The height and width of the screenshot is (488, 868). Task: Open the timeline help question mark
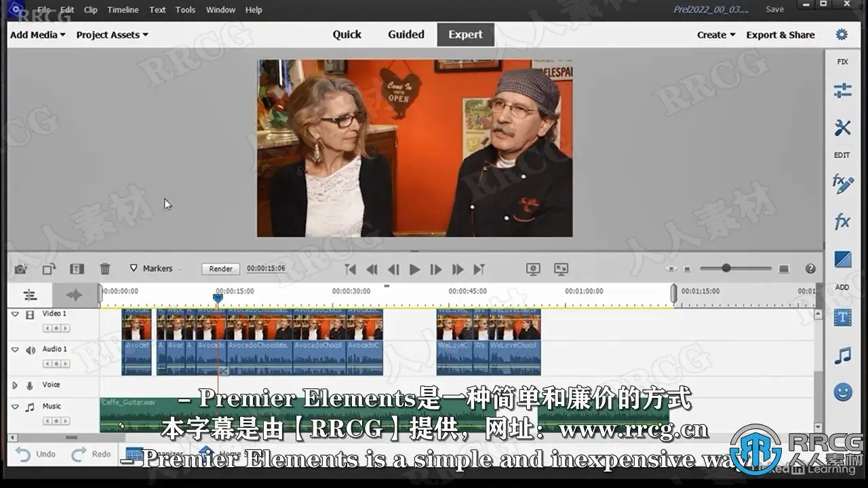tap(810, 269)
